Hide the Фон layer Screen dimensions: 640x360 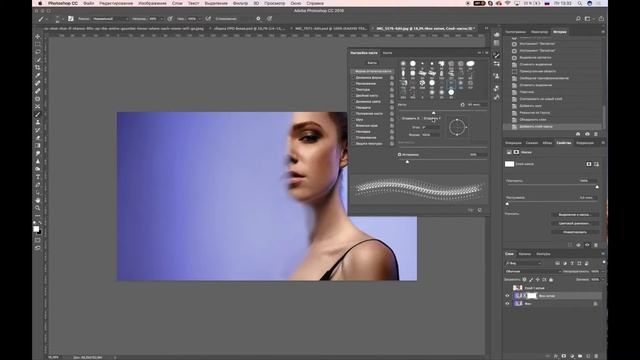pyautogui.click(x=507, y=304)
